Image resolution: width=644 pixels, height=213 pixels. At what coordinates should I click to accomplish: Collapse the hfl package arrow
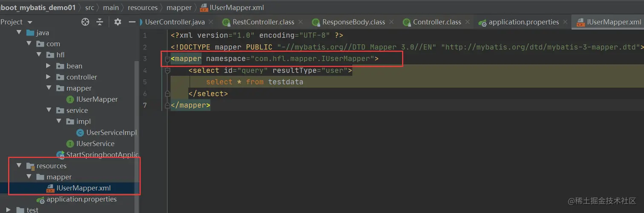39,55
